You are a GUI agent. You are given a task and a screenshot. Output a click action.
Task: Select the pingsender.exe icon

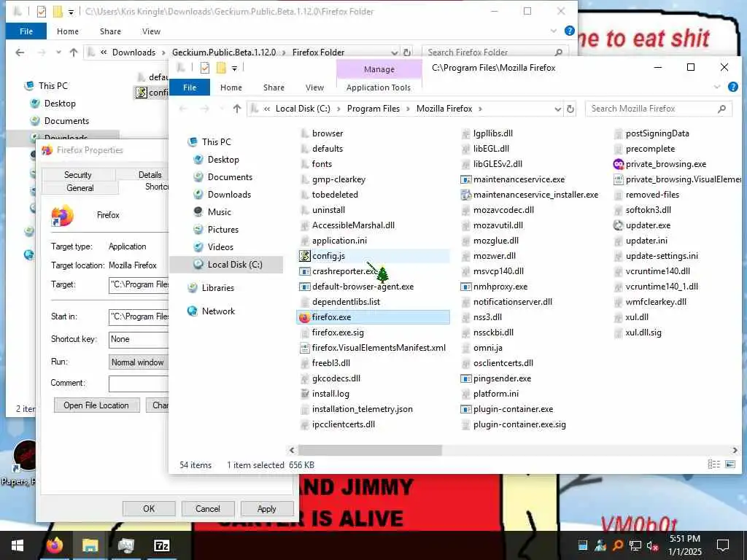[x=466, y=378]
